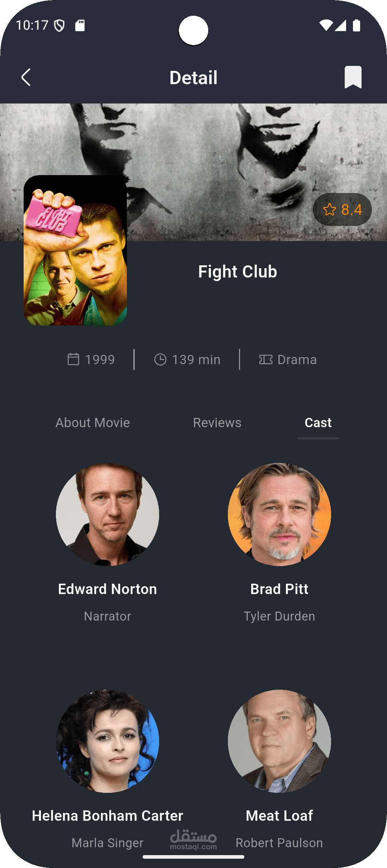Select Edward Norton's cast photo
Screen dimensions: 387x868
click(x=107, y=515)
